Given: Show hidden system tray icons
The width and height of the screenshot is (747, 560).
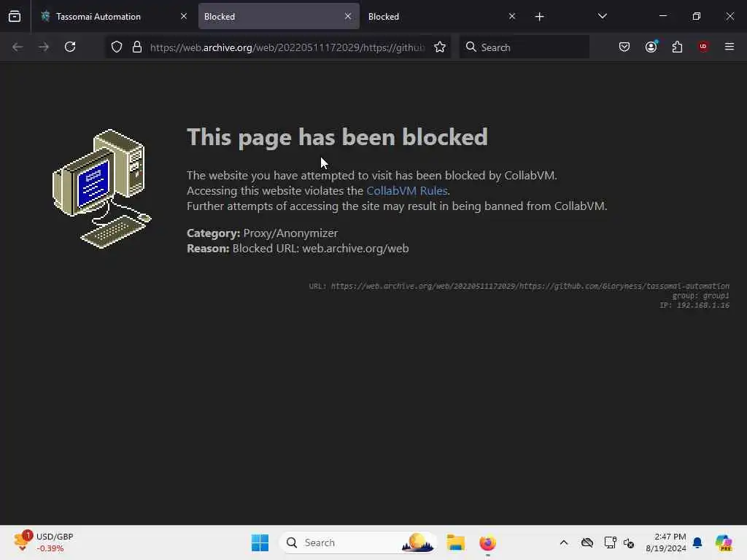Looking at the screenshot, I should point(564,542).
